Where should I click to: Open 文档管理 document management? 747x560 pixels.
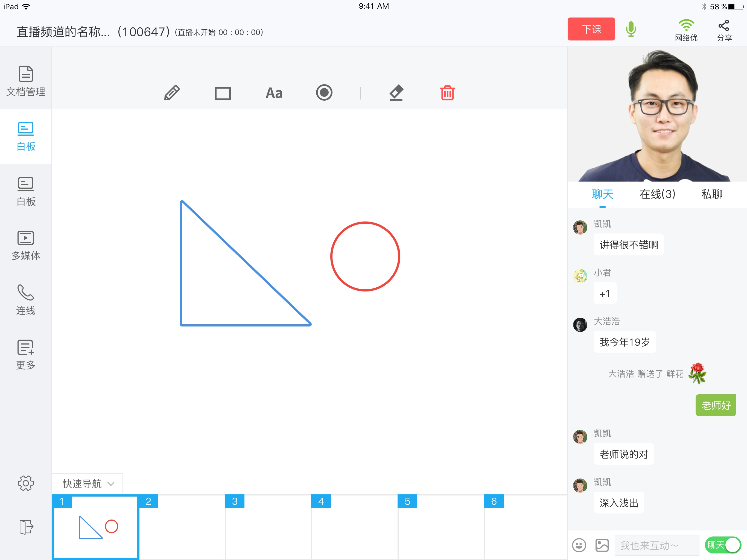26,81
